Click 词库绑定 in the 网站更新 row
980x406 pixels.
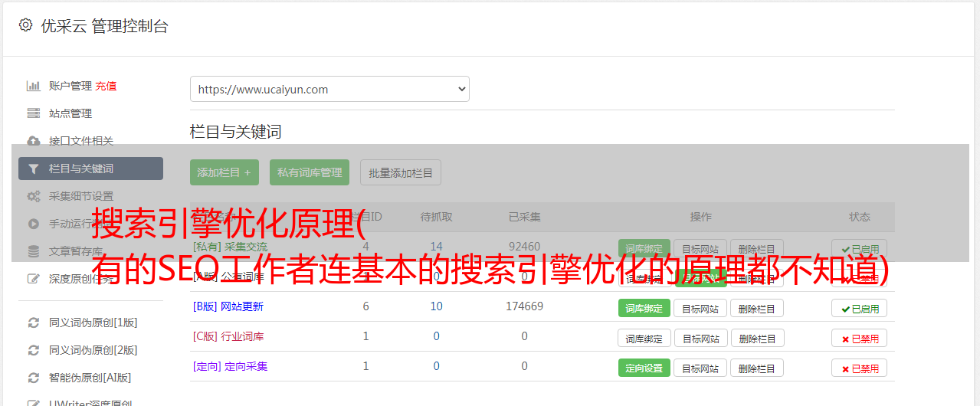click(x=644, y=308)
